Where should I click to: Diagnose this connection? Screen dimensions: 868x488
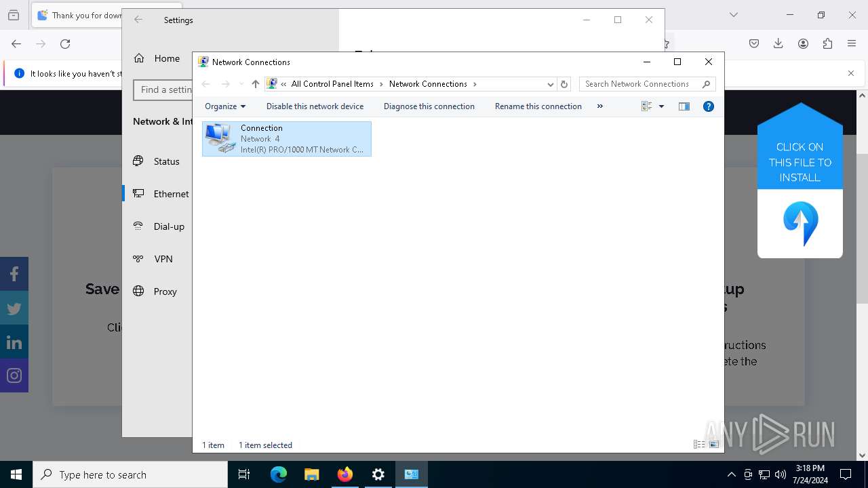coord(429,106)
